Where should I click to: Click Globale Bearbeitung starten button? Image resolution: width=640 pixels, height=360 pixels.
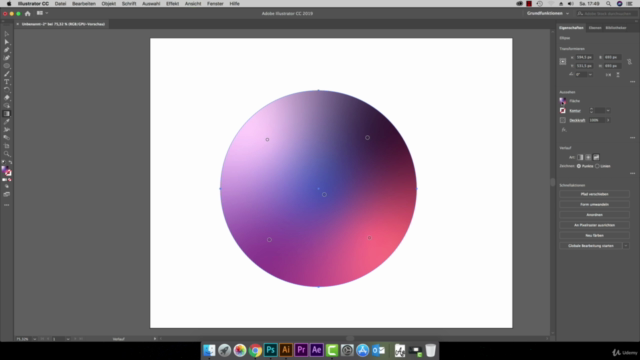click(591, 246)
